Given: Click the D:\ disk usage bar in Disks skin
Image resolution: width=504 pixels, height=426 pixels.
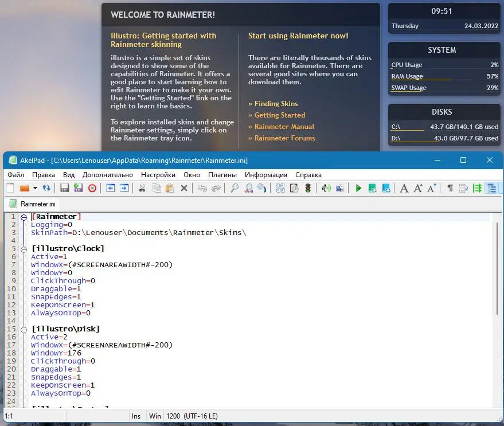Looking at the screenshot, I should (x=444, y=142).
